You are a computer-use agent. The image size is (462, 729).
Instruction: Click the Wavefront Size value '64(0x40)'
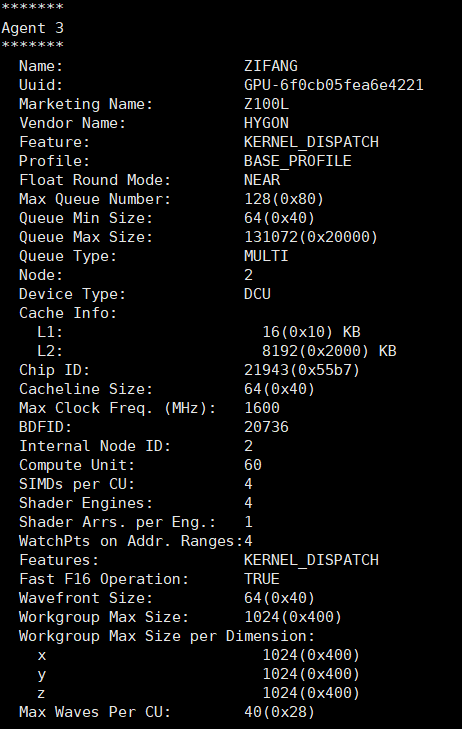pos(279,598)
